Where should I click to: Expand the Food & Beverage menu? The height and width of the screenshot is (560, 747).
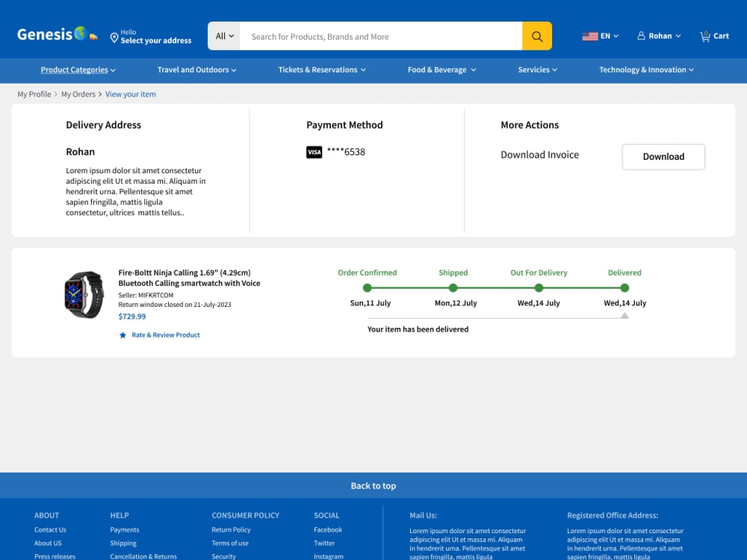coord(441,70)
